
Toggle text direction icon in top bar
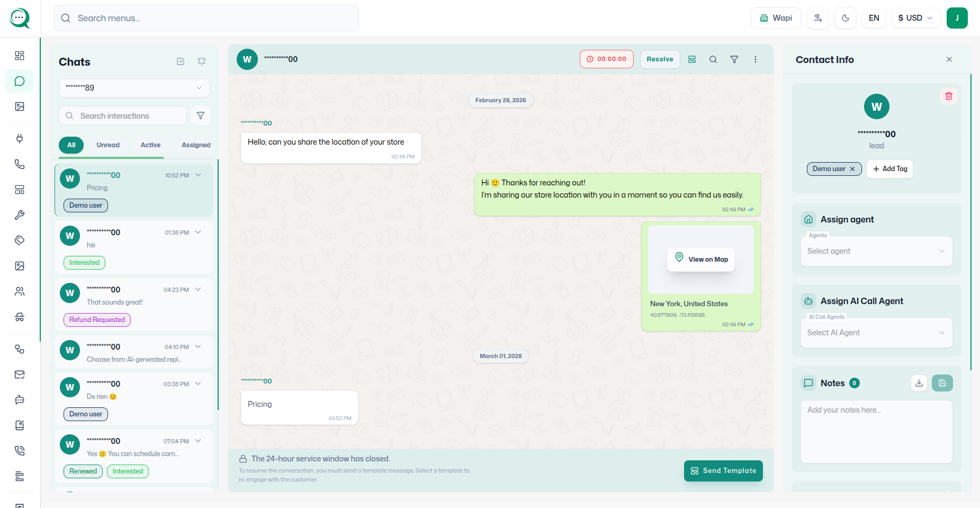(818, 18)
